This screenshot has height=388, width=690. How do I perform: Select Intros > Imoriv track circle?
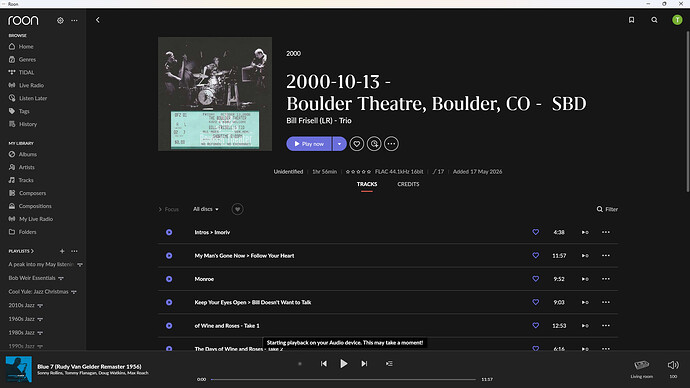pos(169,232)
